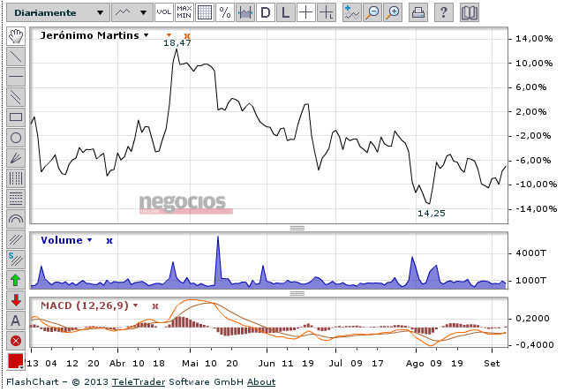Toggle the chart grid button
The height and width of the screenshot is (392, 564).
point(204,12)
